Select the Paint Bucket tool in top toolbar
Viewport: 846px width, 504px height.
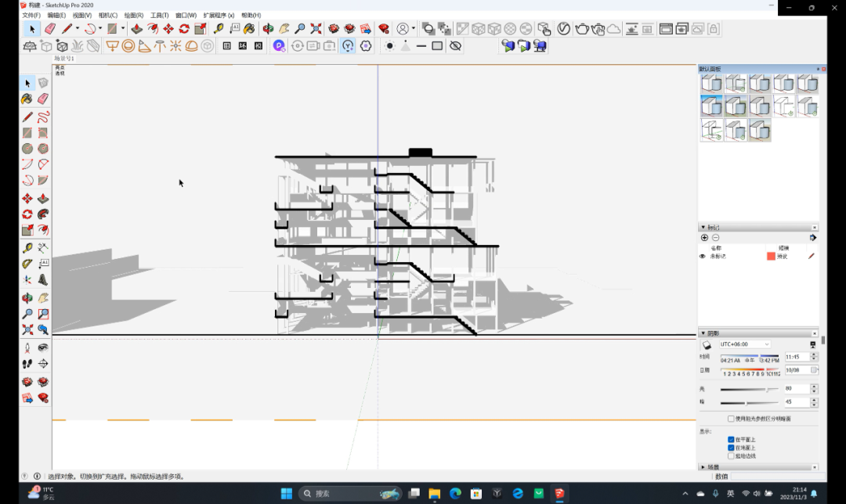(249, 29)
